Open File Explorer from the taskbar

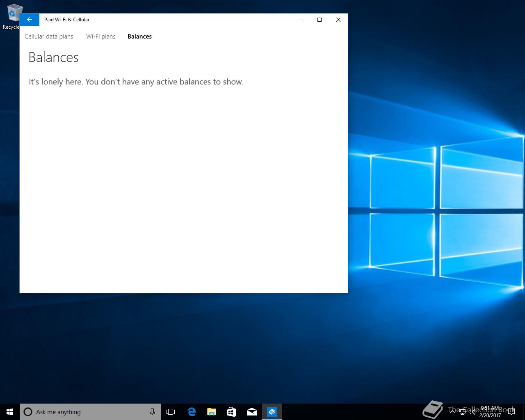(x=211, y=412)
